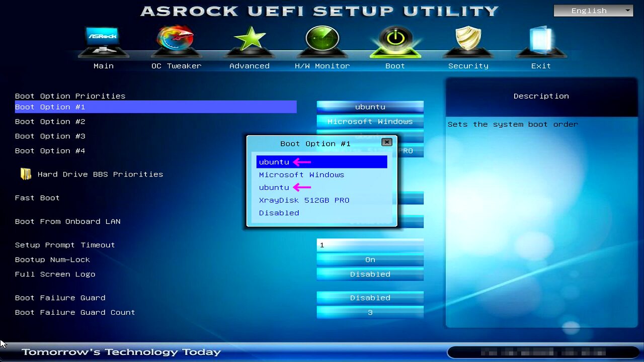Open Boot Option #1 value showing ubuntu

[370, 107]
